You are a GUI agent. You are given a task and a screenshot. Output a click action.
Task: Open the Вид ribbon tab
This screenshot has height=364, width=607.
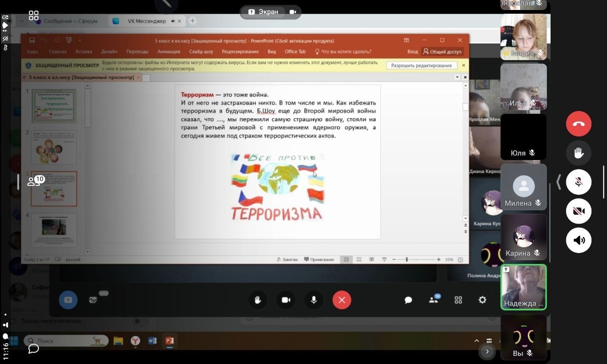[x=272, y=52]
